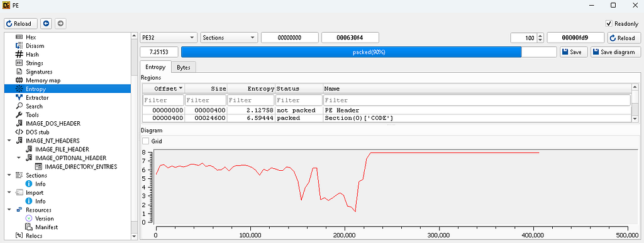Open the Tools entry
Screen dimensions: 644x243
point(33,115)
